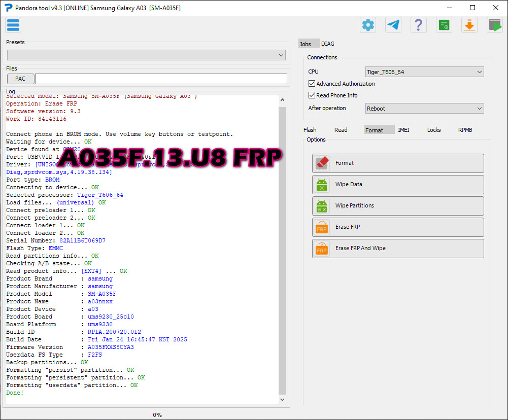The image size is (508, 420).
Task: Click the Wipe Data button label
Action: pos(349,184)
